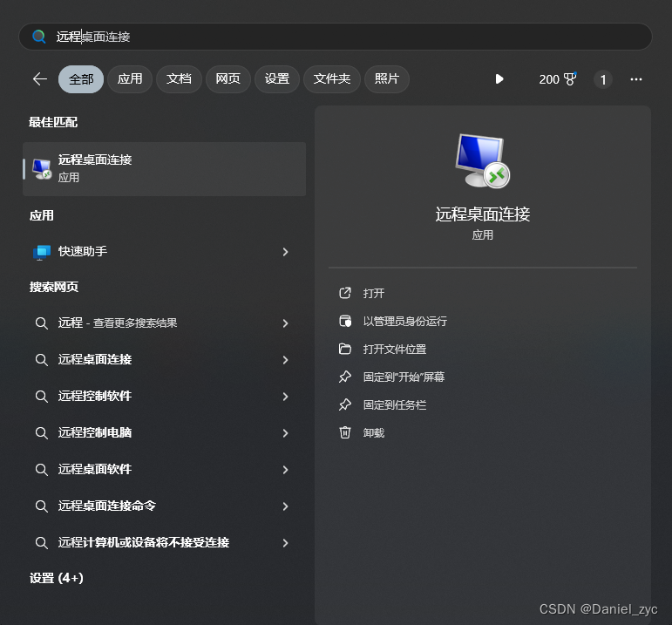Expand chevron for 远程控制电脑

coord(285,433)
